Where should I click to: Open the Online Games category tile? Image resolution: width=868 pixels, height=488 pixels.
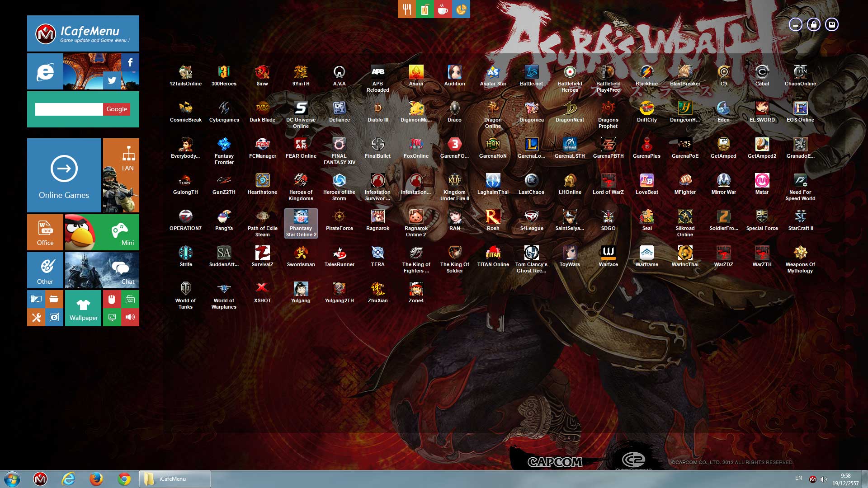click(64, 175)
